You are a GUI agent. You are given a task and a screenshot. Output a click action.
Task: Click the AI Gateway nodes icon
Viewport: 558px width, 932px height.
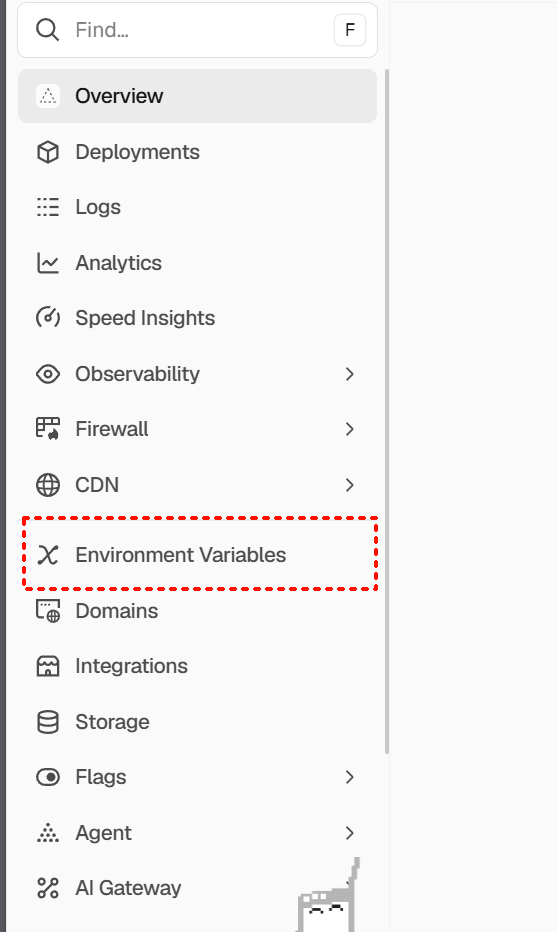click(x=48, y=888)
